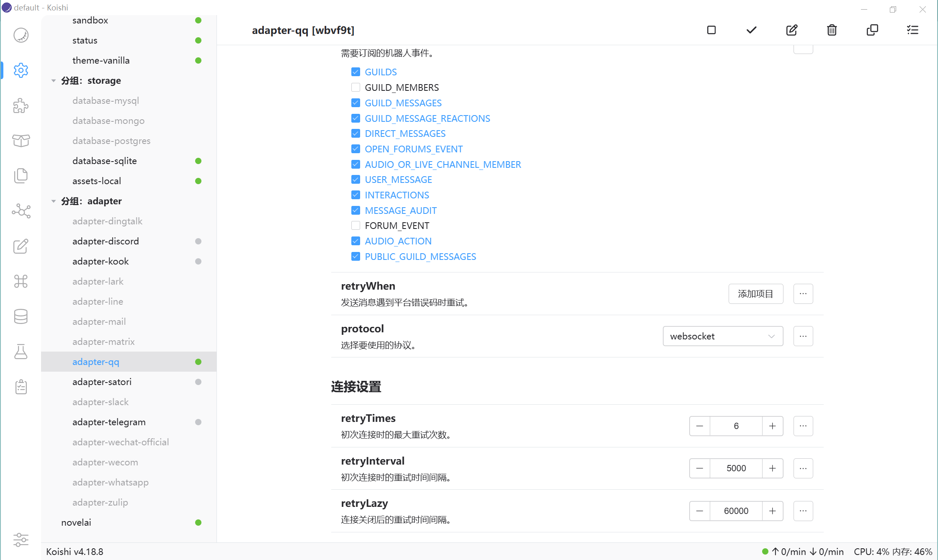Select adapter-satori in plugin tree
This screenshot has width=938, height=560.
tap(129, 382)
